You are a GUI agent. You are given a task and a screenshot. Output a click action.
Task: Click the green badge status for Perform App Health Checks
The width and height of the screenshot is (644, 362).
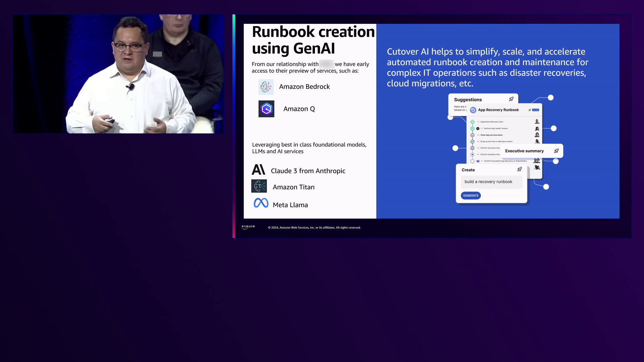(472, 128)
